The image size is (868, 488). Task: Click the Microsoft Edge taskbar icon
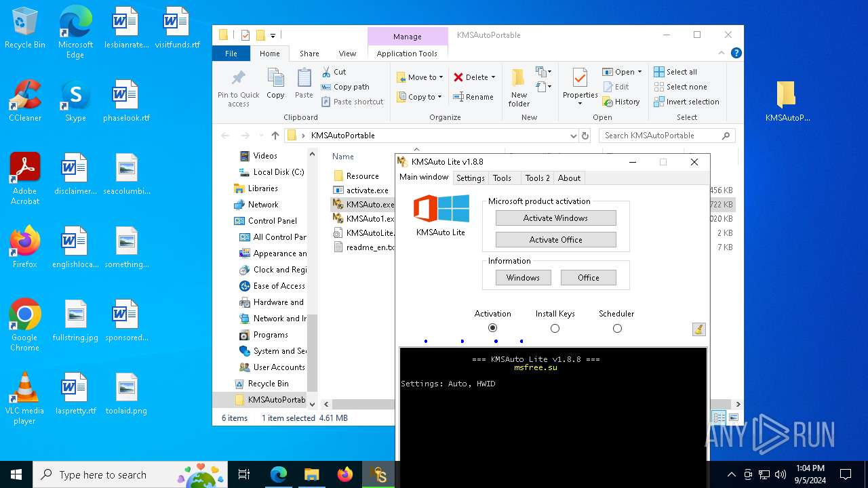(x=279, y=474)
